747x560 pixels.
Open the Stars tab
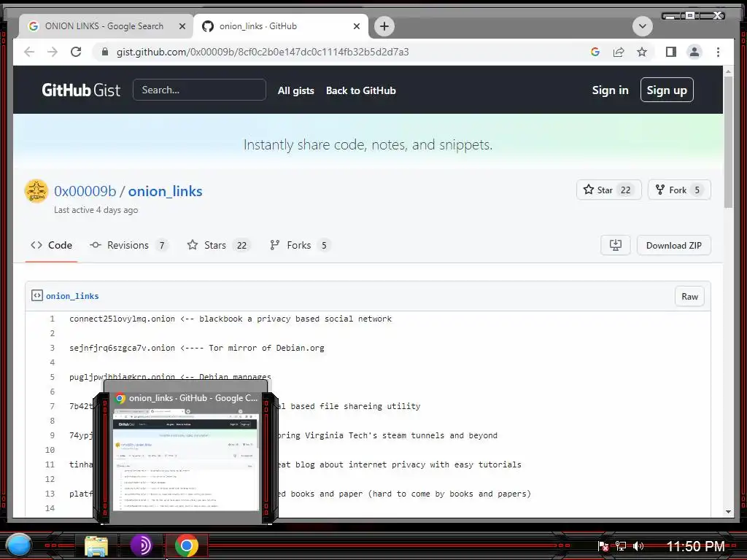pos(219,245)
